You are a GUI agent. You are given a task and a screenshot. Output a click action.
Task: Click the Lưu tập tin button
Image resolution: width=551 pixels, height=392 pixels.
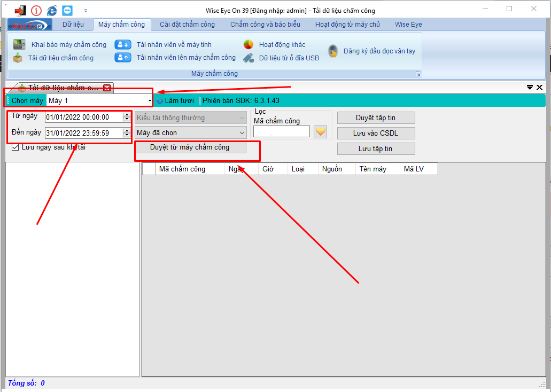[x=376, y=149]
